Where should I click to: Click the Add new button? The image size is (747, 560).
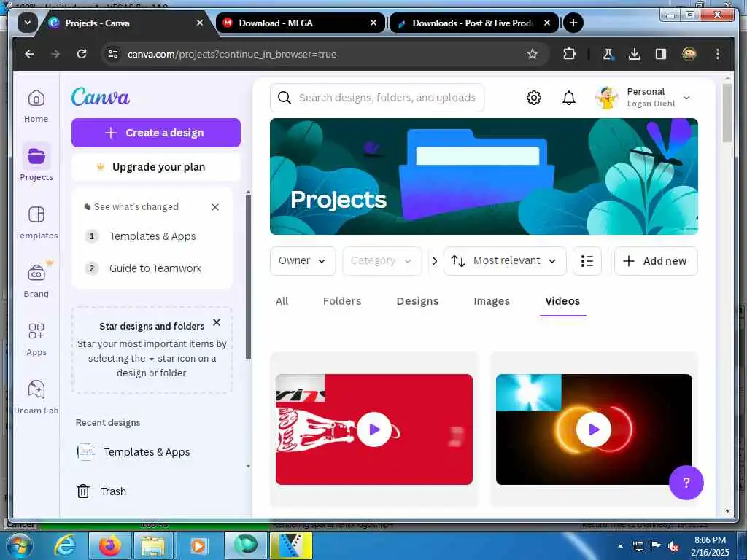coord(656,261)
